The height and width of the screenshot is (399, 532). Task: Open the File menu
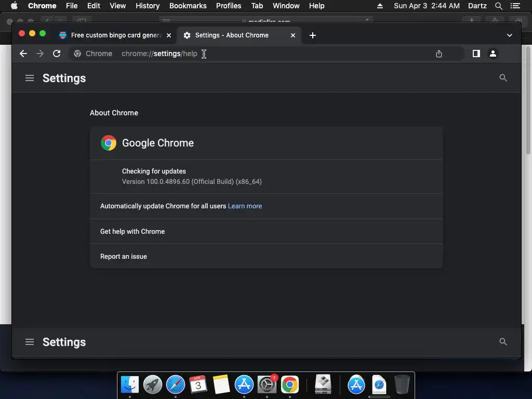(x=72, y=6)
